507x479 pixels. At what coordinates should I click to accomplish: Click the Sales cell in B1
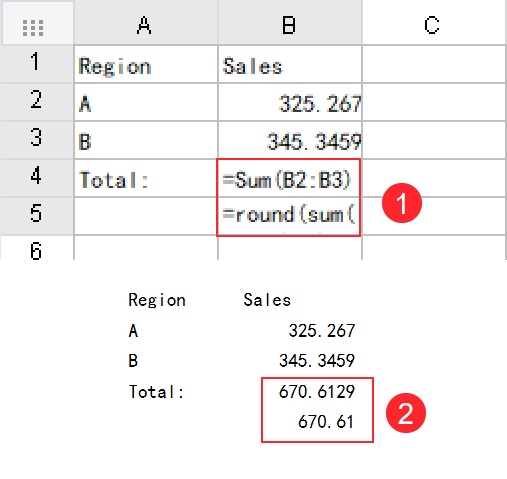point(290,64)
